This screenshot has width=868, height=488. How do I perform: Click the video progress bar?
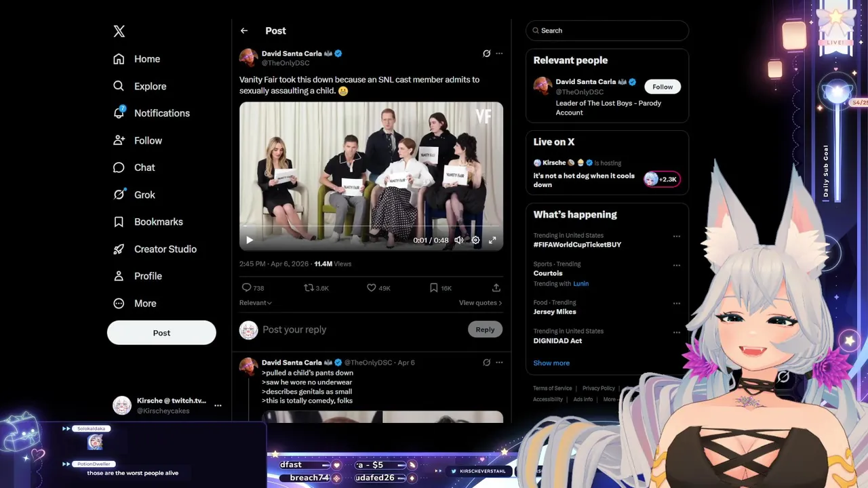tap(371, 226)
